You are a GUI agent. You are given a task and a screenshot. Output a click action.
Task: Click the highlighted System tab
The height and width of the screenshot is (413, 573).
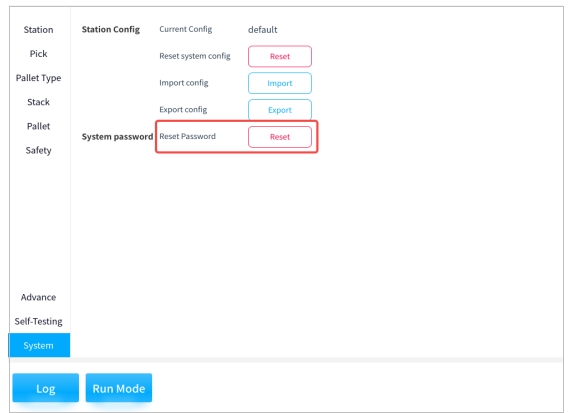point(39,345)
